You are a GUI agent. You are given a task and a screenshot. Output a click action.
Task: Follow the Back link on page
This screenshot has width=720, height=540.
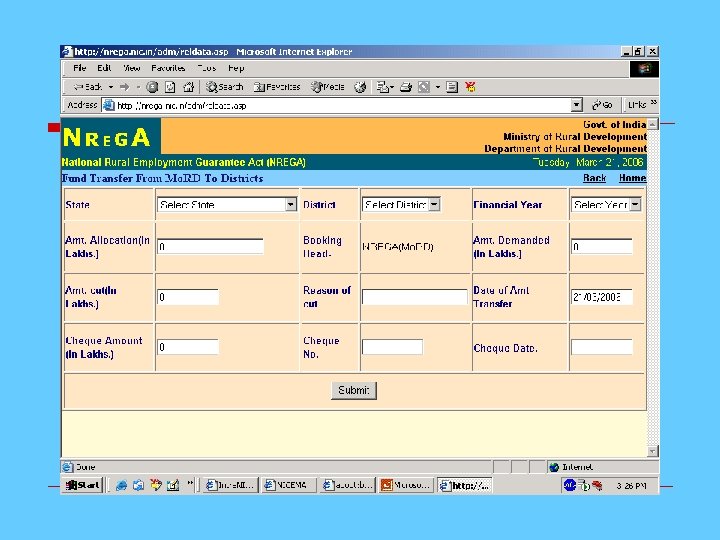(x=595, y=178)
